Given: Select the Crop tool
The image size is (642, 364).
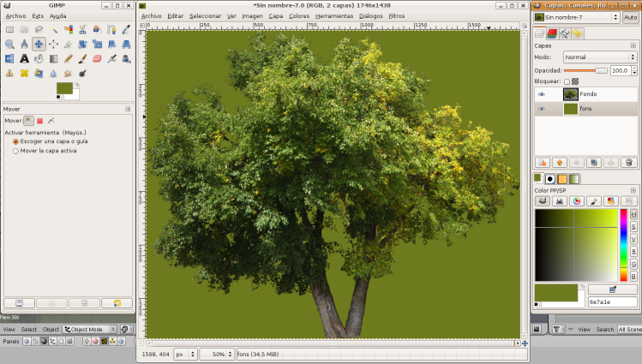Looking at the screenshot, I should click(68, 45).
